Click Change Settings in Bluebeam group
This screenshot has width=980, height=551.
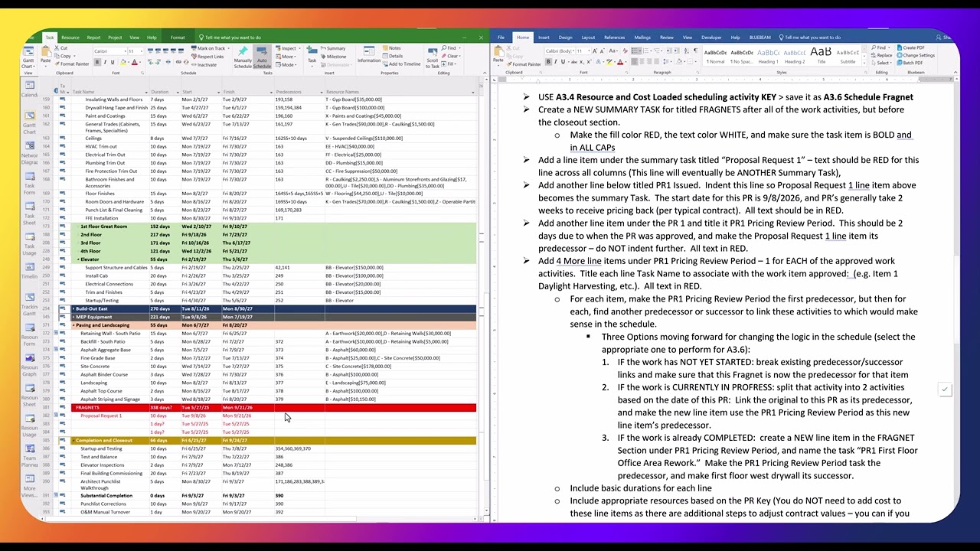coord(916,55)
